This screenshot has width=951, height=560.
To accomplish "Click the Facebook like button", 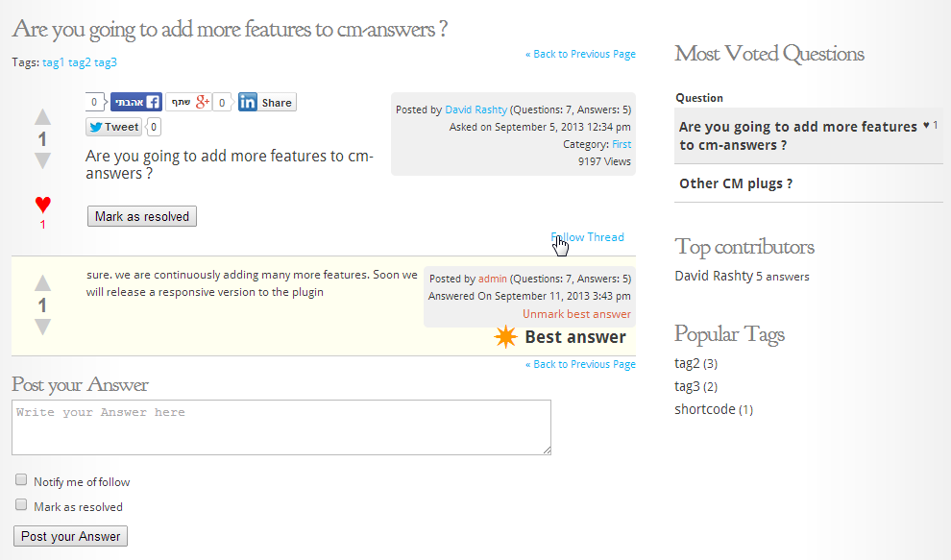I will (136, 102).
